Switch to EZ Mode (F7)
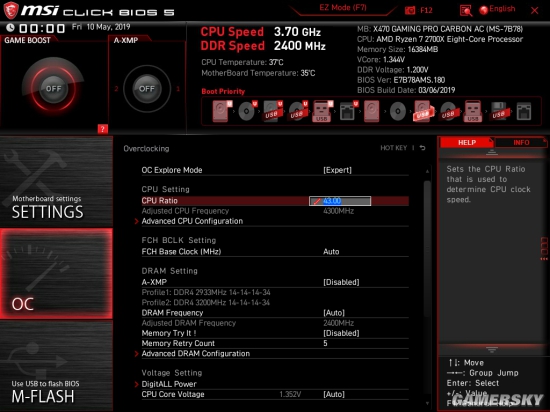 pyautogui.click(x=343, y=8)
